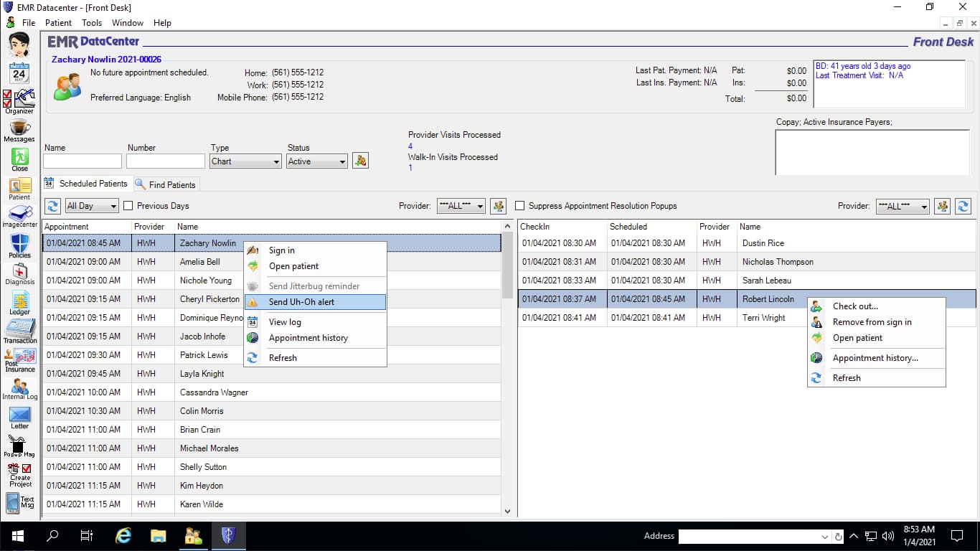Check Suppress Appointment Resolution Popups
Viewport: 980px width, 551px height.
(520, 206)
